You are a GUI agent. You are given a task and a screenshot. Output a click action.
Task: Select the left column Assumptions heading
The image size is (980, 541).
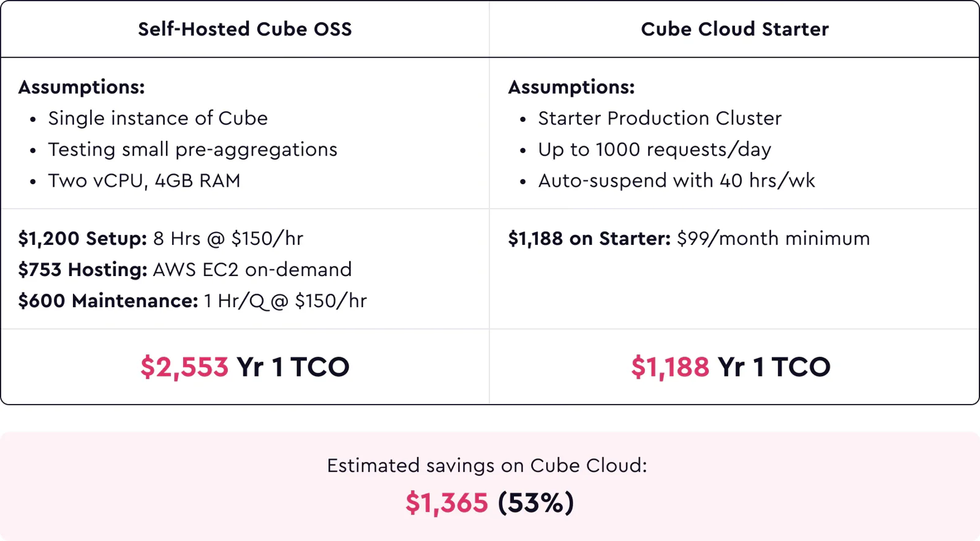click(81, 87)
